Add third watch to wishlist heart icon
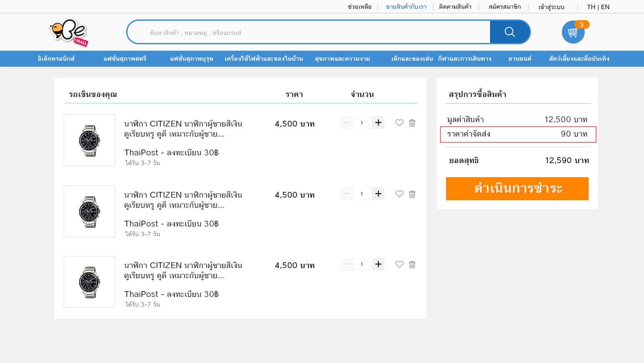The image size is (644, 363). (x=399, y=264)
